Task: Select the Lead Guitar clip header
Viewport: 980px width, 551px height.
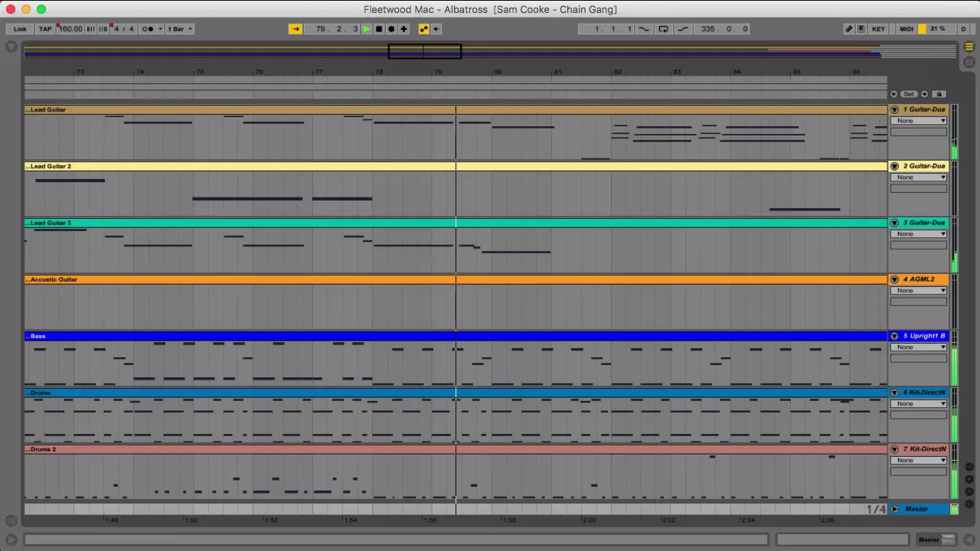Action: coord(456,109)
